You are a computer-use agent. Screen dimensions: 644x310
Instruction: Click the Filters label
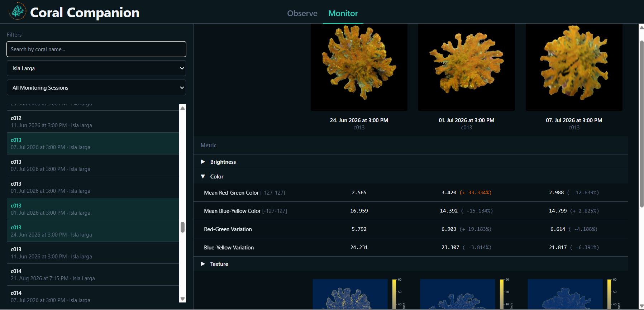click(14, 35)
